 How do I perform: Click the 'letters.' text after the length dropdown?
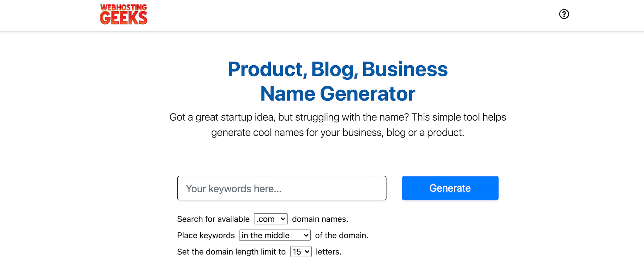(328, 252)
